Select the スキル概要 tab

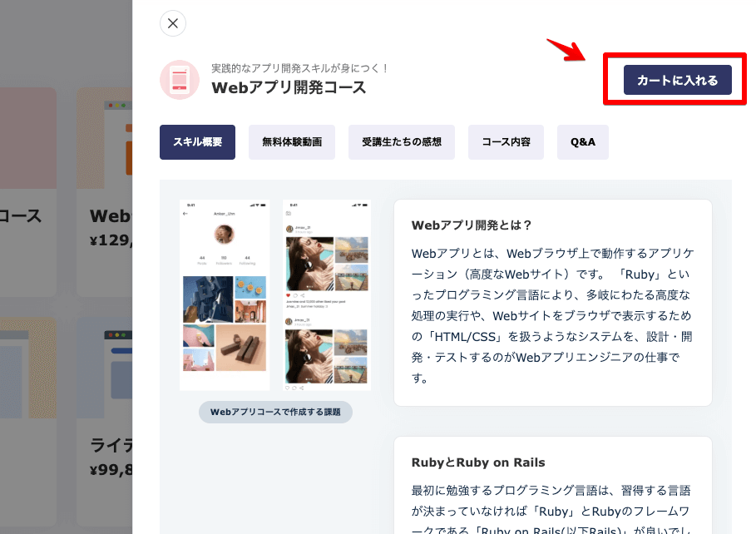(197, 142)
